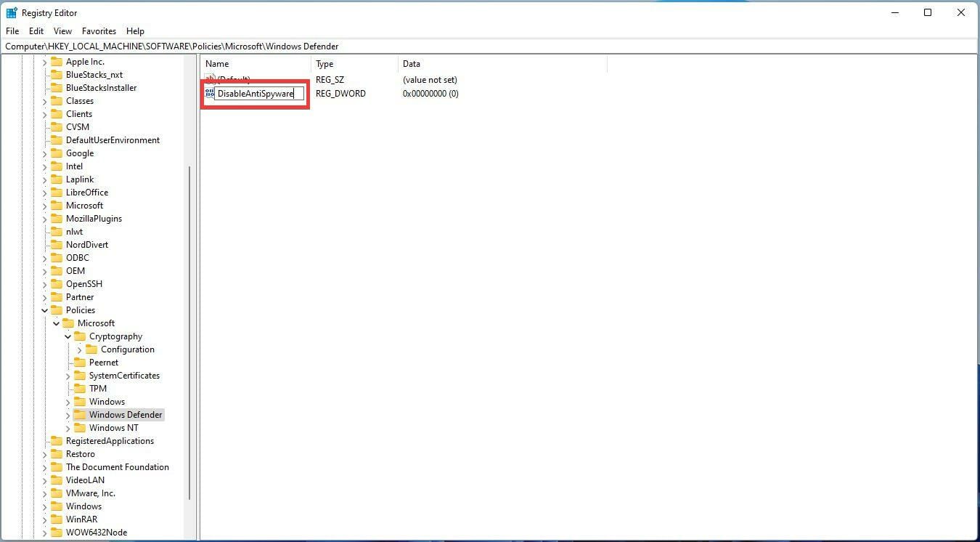Select the RegisteredApplications key
Screen dimensions: 980x542
tap(110, 441)
